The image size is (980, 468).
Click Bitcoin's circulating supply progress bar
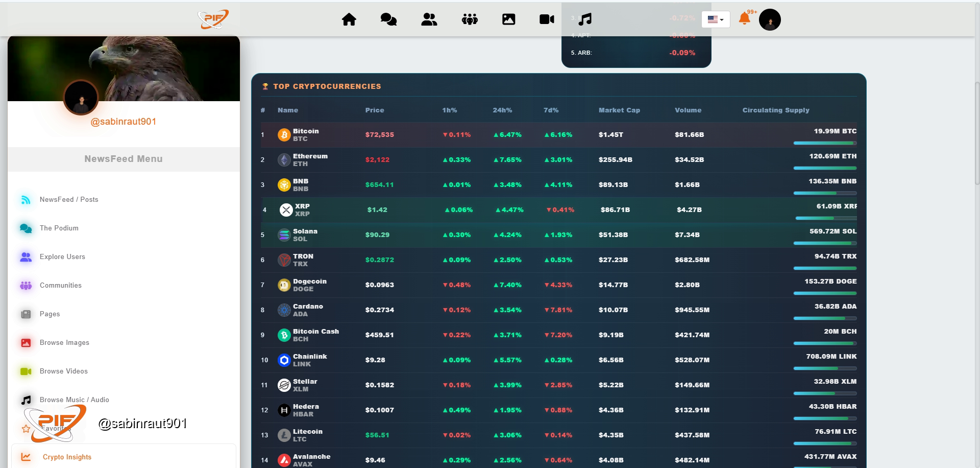[825, 143]
